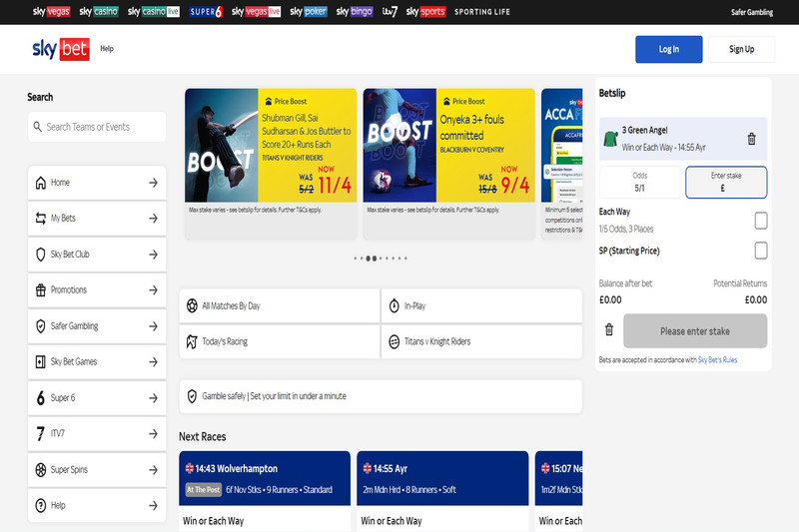This screenshot has height=532, width=799.
Task: Open Home via its arrow
Action: click(x=153, y=183)
